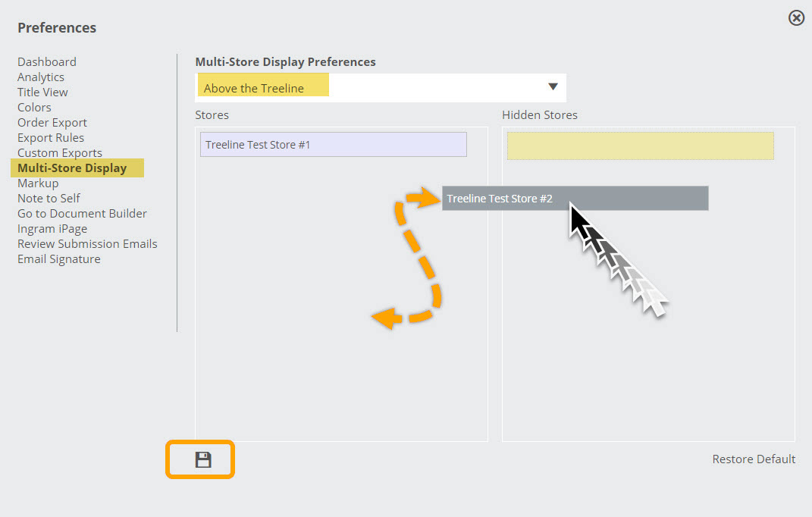Go to Analytics preferences
The height and width of the screenshot is (517, 812).
click(41, 77)
